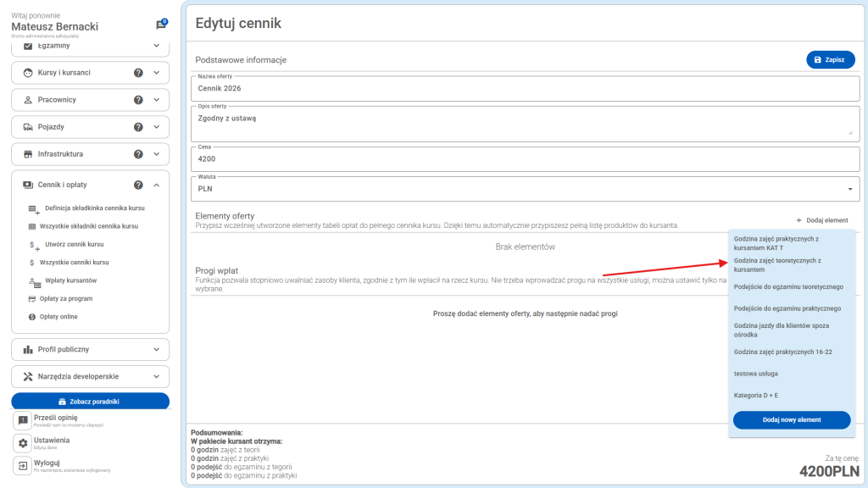Click the Prześlij opinię feedback icon
Image resolution: width=868 pixels, height=488 pixels.
click(x=24, y=420)
